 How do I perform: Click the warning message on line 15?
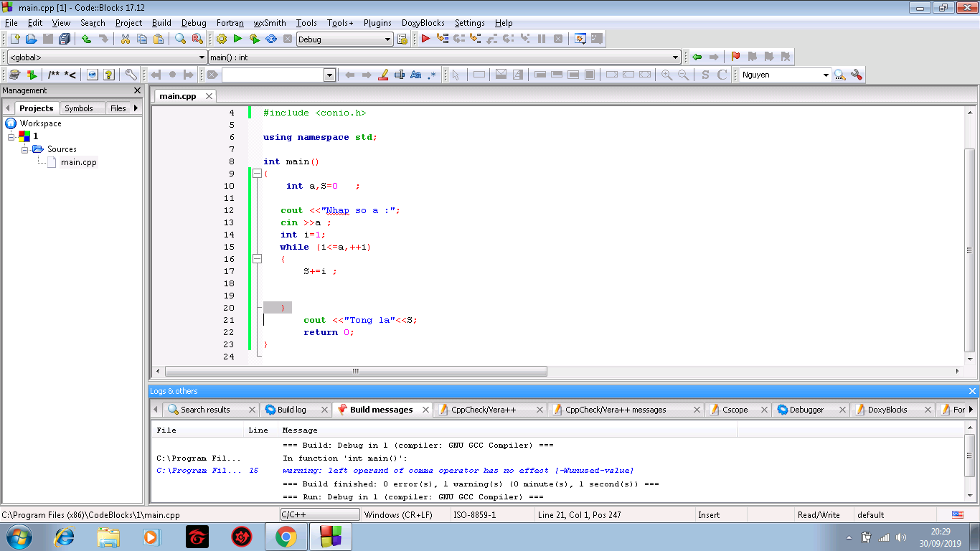458,471
